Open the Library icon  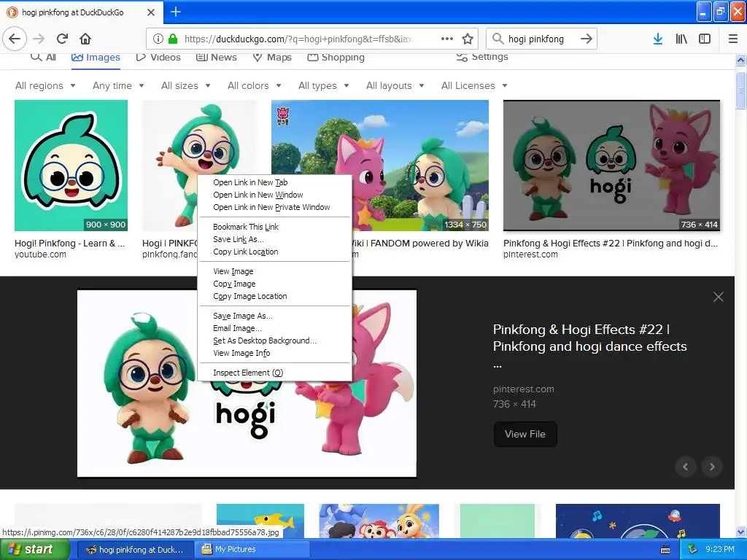681,39
